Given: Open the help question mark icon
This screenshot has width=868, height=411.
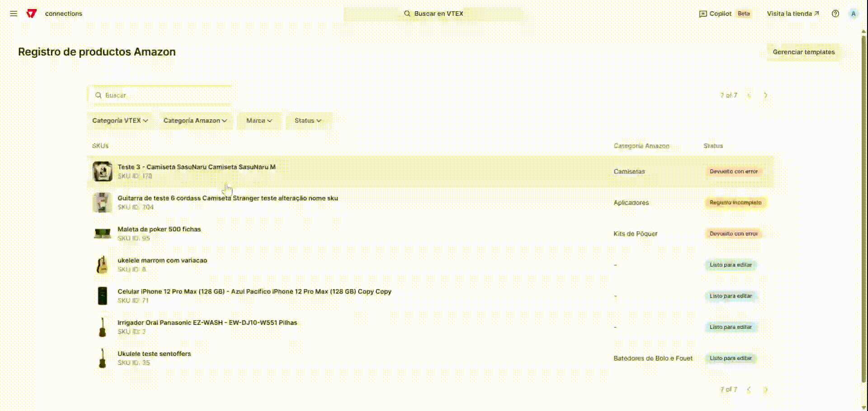Looking at the screenshot, I should click(835, 14).
